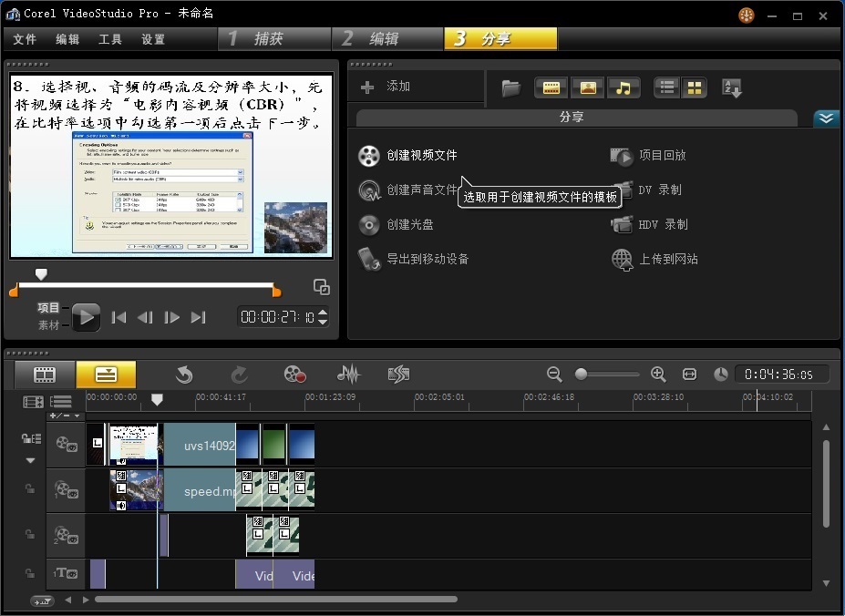This screenshot has width=845, height=616.
Task: Collapse the 分享 options panel chevron
Action: [x=826, y=118]
